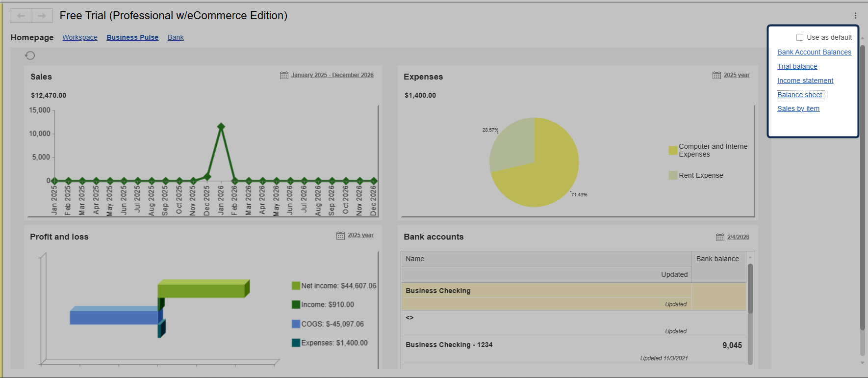Click the Bank accounts calendar icon

(720, 237)
